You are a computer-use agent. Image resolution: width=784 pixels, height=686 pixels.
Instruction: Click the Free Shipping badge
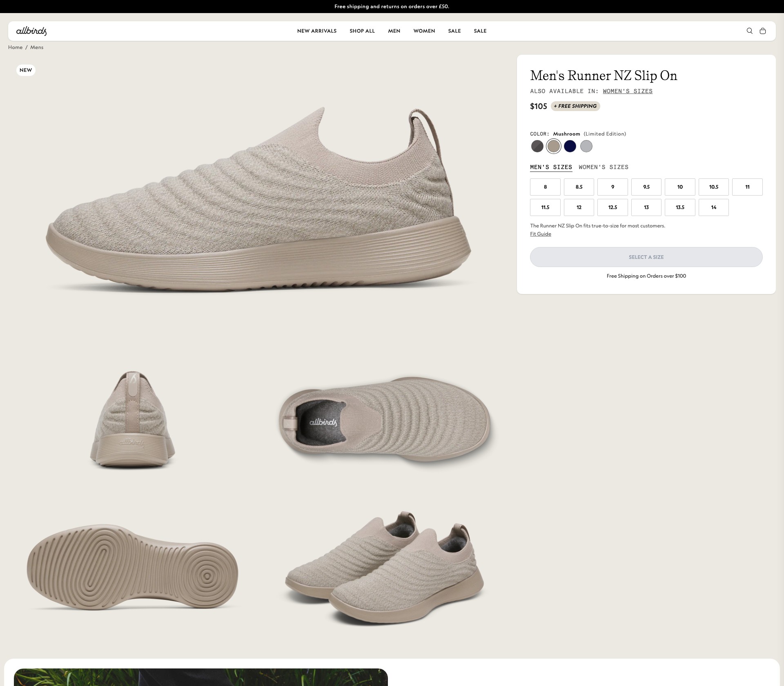point(575,106)
